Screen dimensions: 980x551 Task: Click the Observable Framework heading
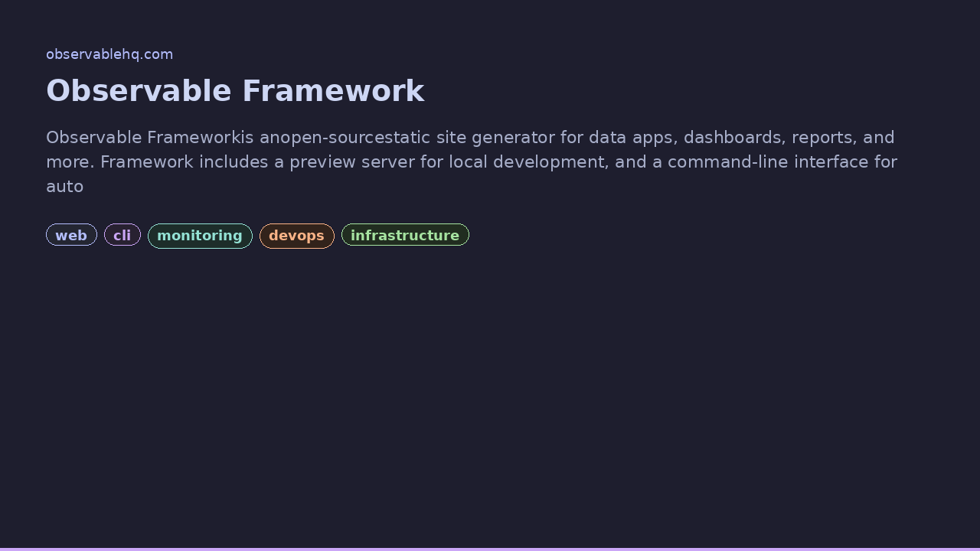coord(235,90)
